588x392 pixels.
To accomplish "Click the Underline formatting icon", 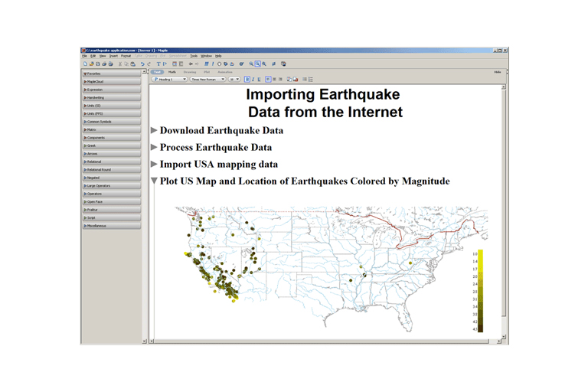I will pos(259,79).
